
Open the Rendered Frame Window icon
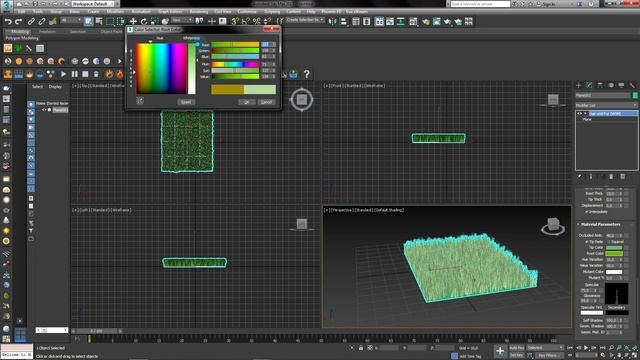pyautogui.click(x=437, y=21)
